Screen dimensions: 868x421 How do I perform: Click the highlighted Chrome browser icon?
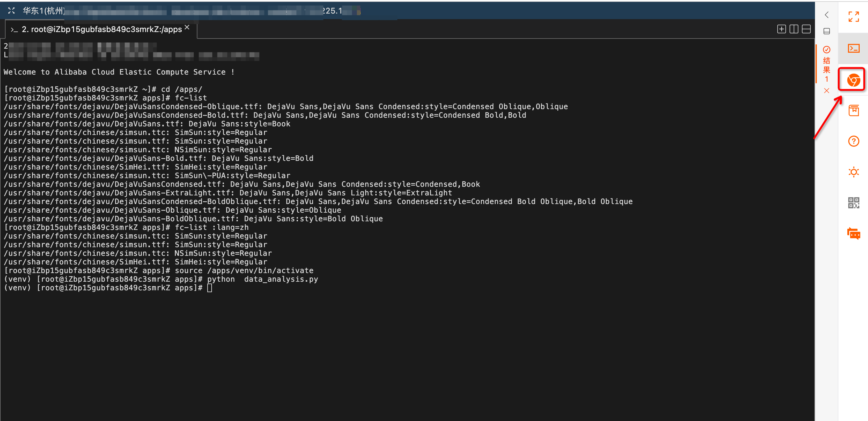click(x=853, y=80)
